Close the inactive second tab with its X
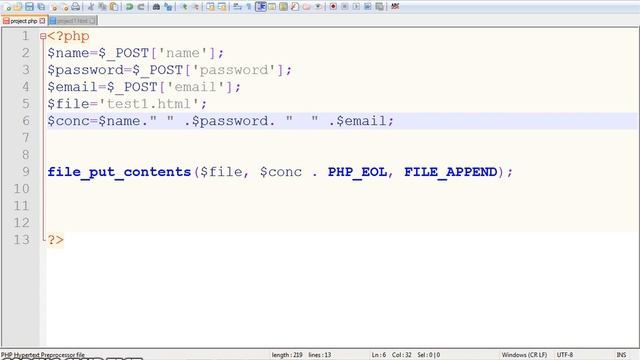Image resolution: width=640 pixels, height=360 pixels. point(92,20)
